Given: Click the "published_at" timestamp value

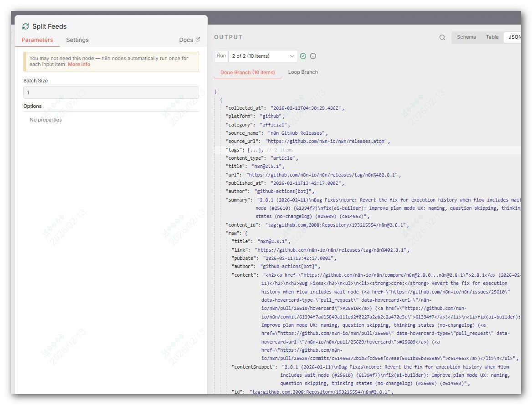Looking at the screenshot, I should coord(306,183).
